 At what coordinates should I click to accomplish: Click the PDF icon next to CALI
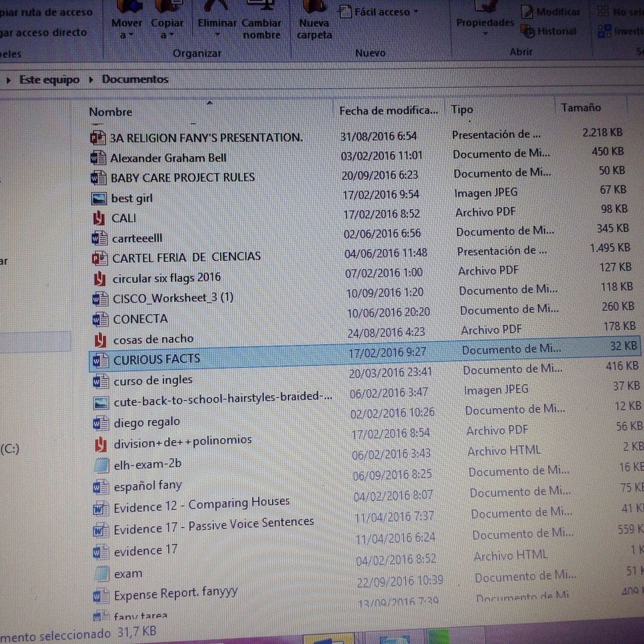[x=100, y=218]
